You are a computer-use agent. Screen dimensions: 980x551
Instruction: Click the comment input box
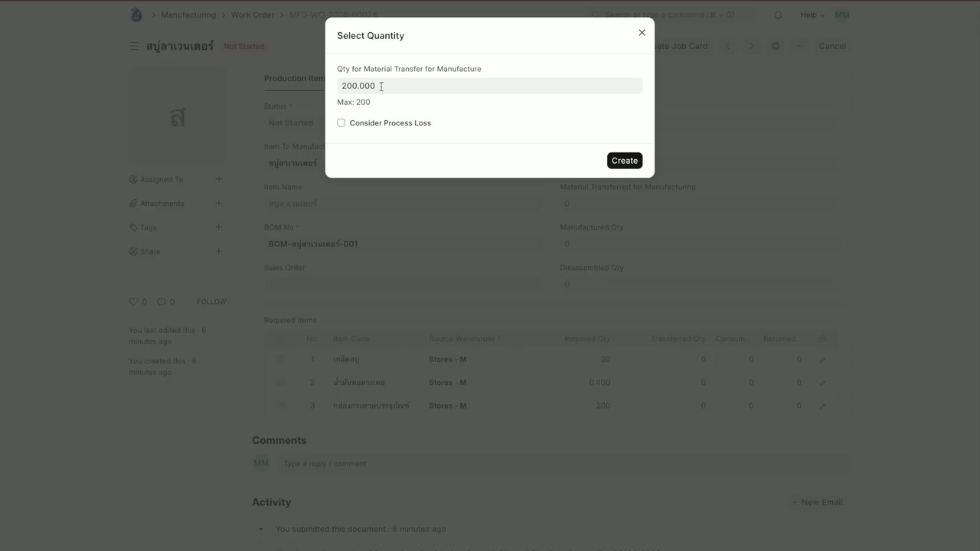click(564, 464)
